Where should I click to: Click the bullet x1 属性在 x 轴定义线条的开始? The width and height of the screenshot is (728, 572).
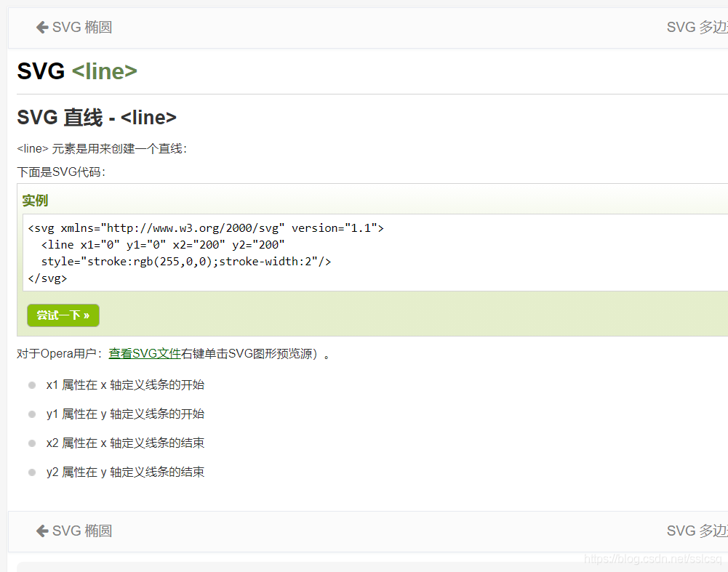pyautogui.click(x=125, y=384)
